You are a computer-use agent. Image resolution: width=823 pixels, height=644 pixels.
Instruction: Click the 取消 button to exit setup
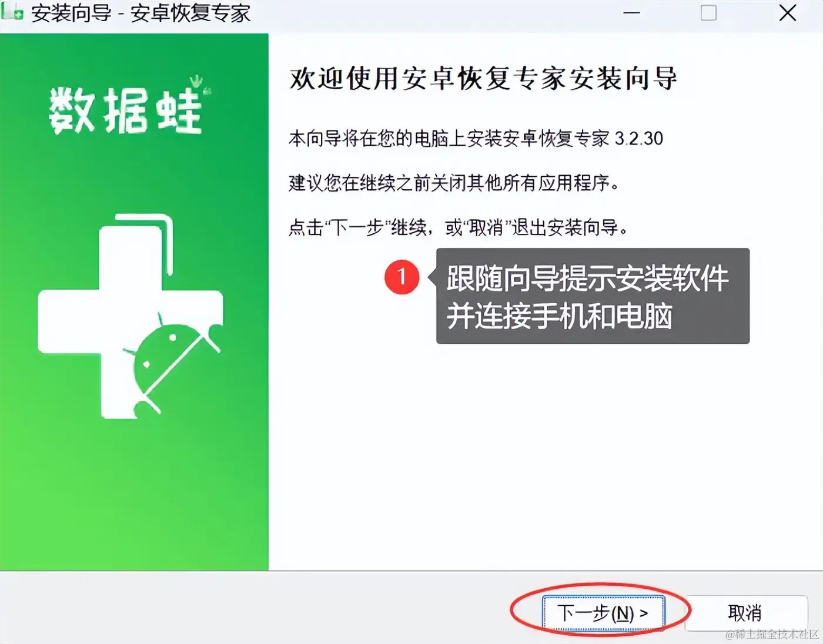pos(745,613)
